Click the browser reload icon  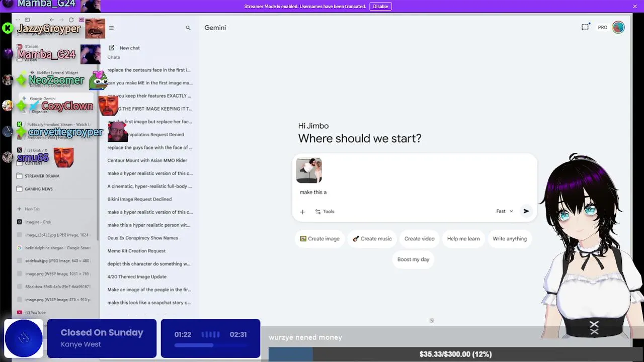pyautogui.click(x=71, y=20)
